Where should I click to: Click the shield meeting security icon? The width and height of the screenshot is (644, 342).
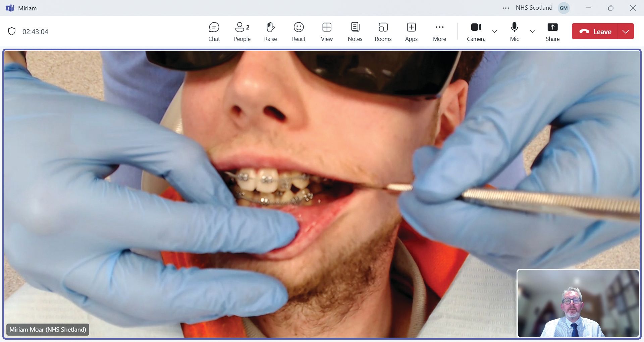(x=12, y=32)
